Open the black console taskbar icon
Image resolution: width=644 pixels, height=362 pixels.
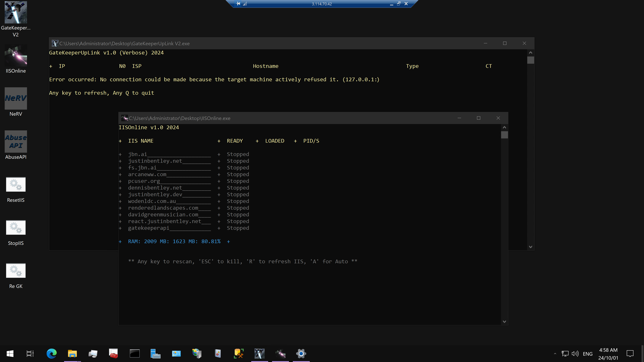tap(135, 353)
